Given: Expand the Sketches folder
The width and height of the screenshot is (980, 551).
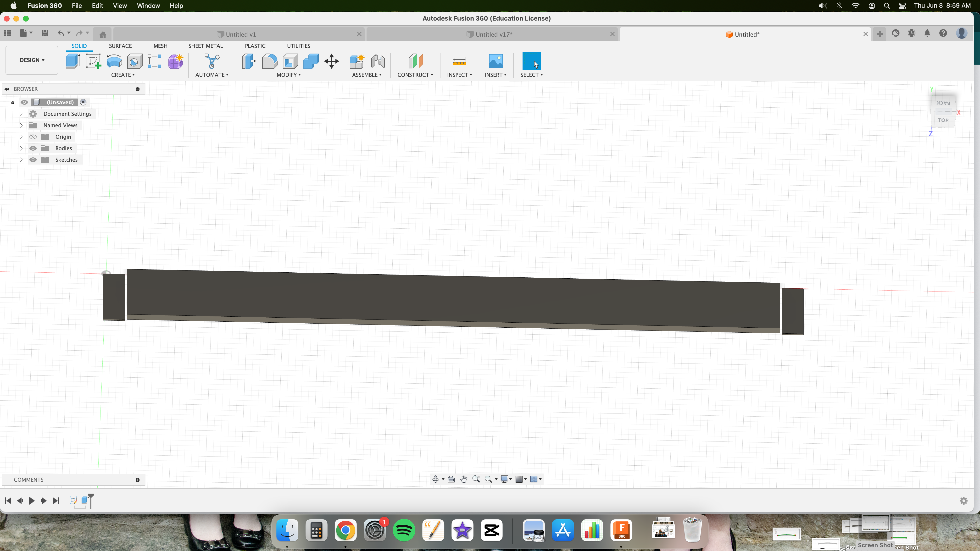Looking at the screenshot, I should [x=21, y=160].
